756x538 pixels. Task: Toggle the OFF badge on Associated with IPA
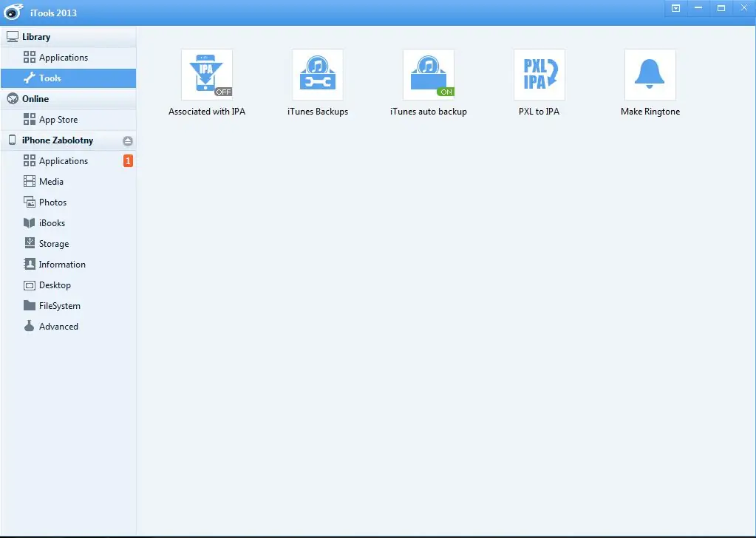tap(223, 92)
